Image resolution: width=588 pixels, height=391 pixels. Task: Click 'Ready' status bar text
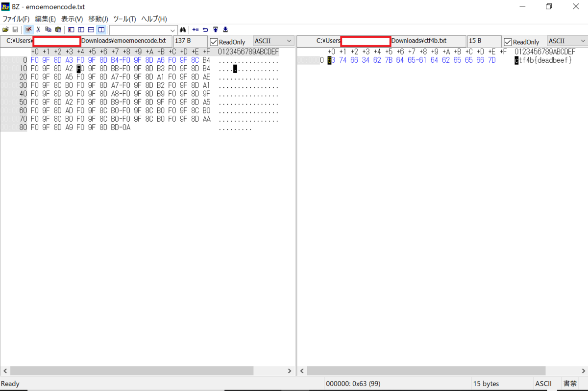10,384
